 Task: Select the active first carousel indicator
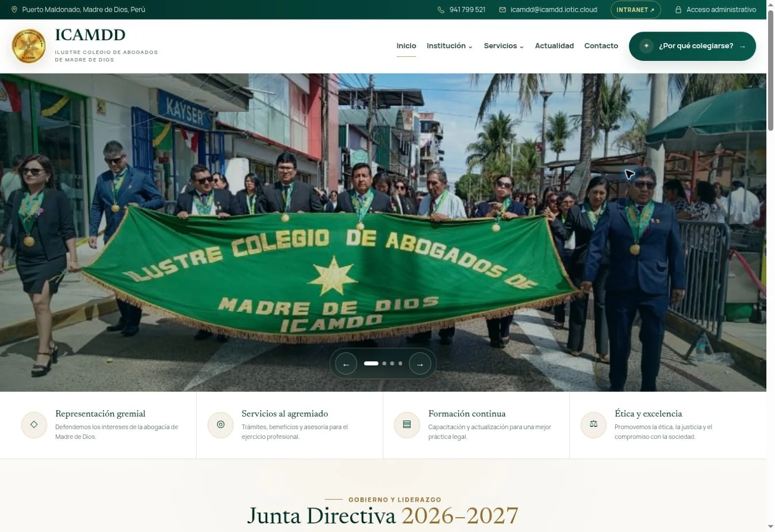click(371, 364)
